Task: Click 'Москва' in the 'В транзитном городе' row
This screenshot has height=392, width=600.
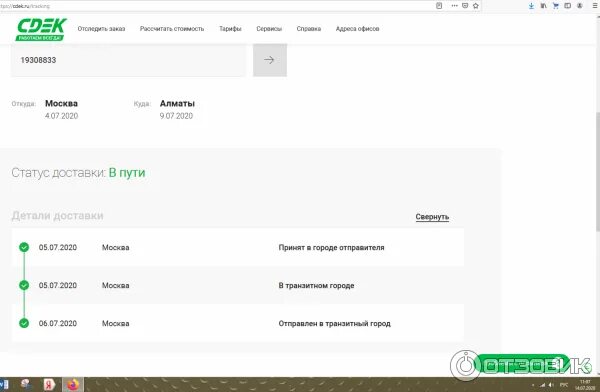Action: click(116, 286)
